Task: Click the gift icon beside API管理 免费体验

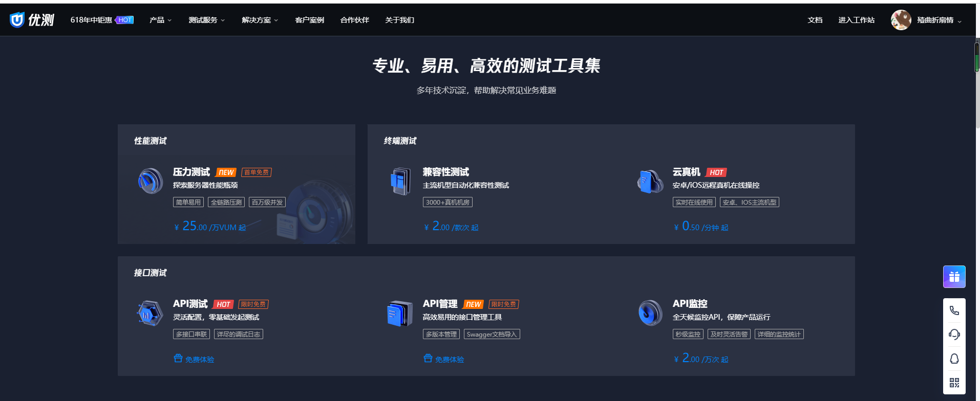Action: tap(428, 358)
